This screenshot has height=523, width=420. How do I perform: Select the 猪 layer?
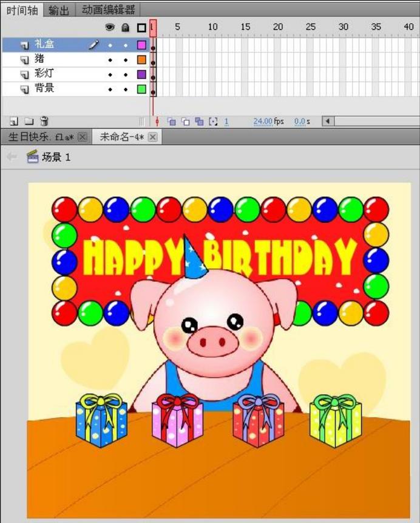76,60
